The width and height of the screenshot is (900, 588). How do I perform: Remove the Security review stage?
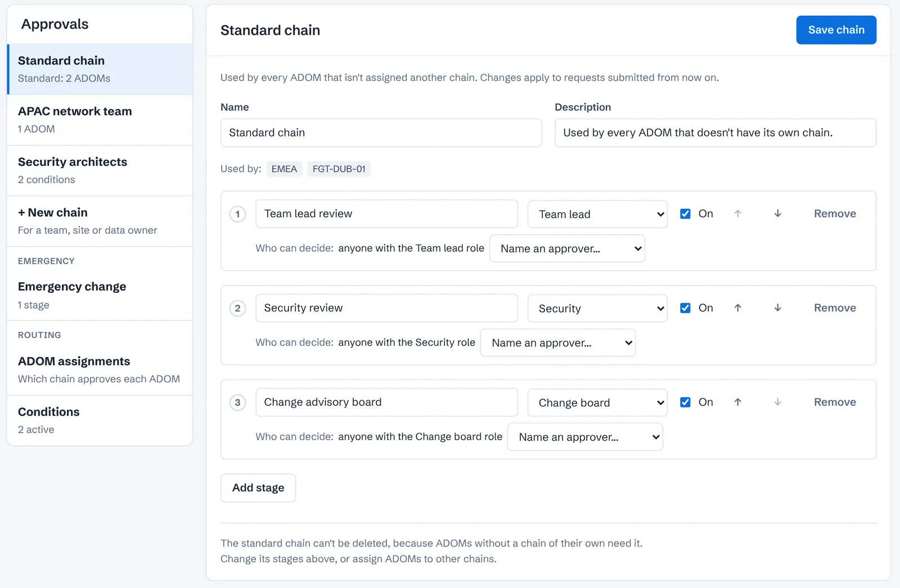coord(835,308)
